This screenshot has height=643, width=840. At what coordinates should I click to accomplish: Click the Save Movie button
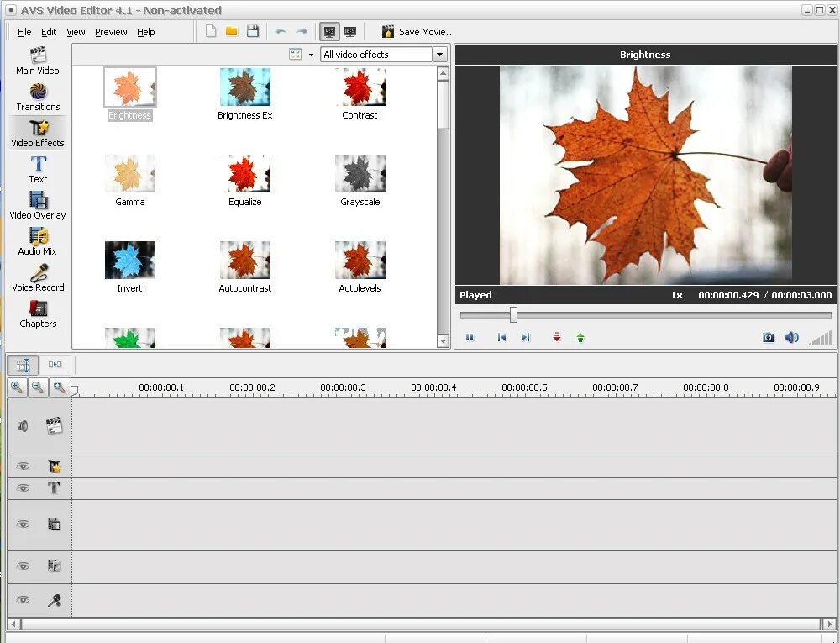[417, 31]
